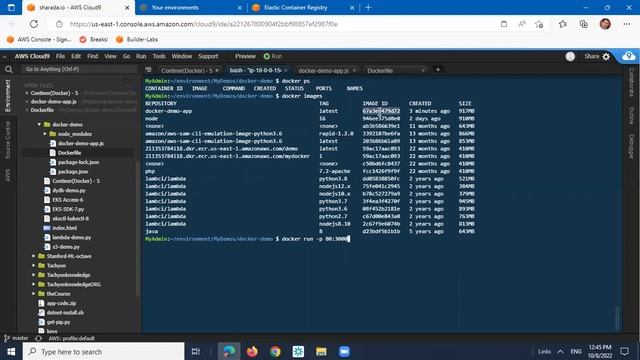The image size is (640, 360).
Task: Select dotnet-install.sh file
Action: pos(65,313)
